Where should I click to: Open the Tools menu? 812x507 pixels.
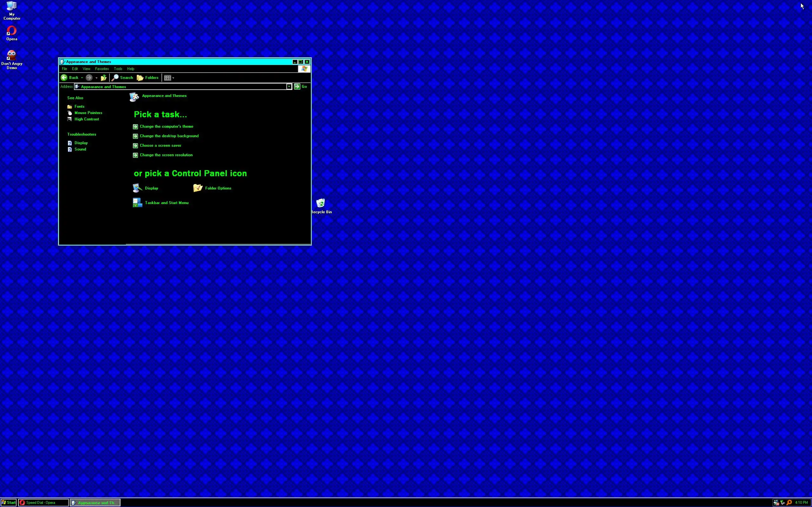(x=118, y=69)
